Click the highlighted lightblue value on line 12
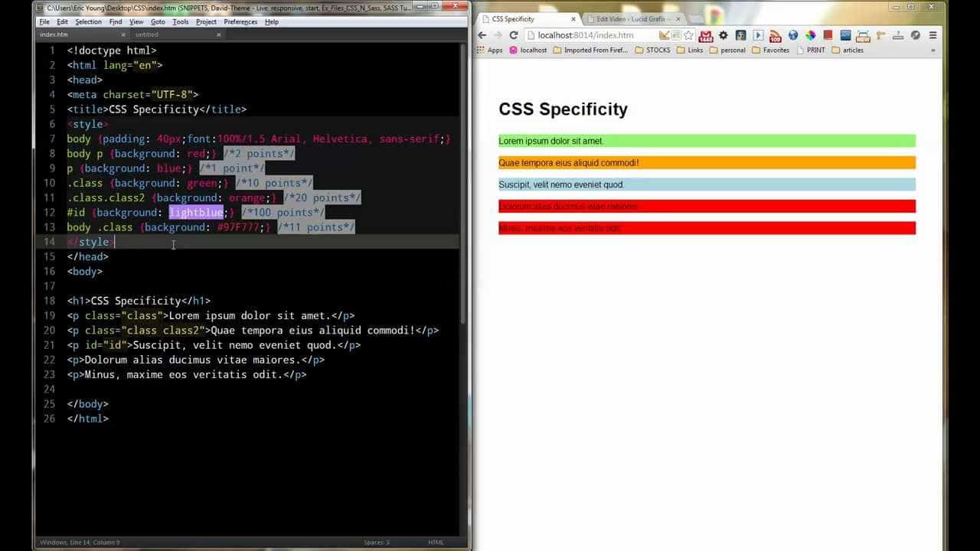This screenshot has width=980, height=551. (196, 213)
